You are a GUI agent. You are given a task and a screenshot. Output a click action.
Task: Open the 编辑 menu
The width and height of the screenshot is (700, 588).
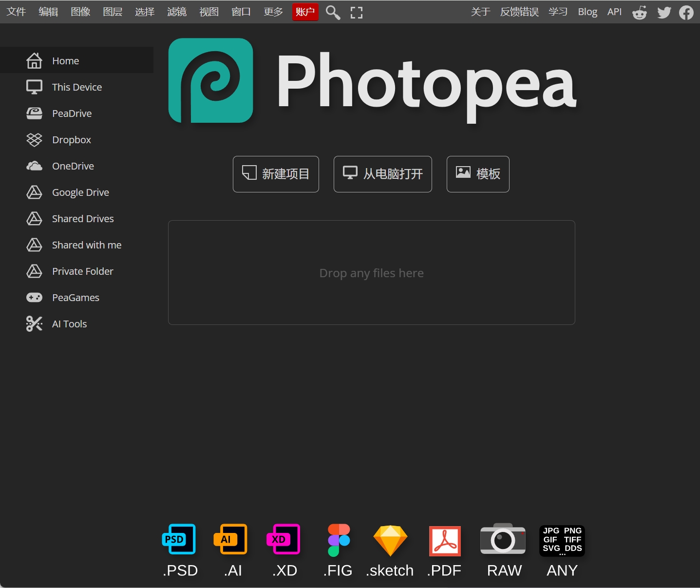click(48, 12)
